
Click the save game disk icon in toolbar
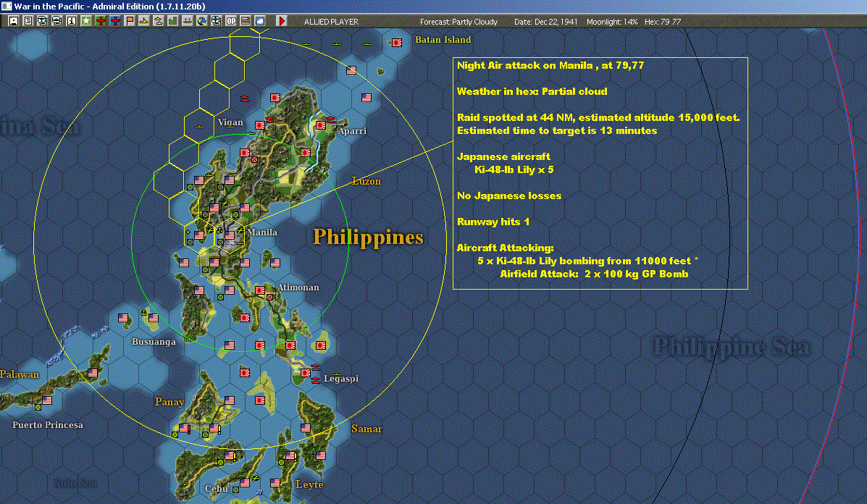pos(14,21)
